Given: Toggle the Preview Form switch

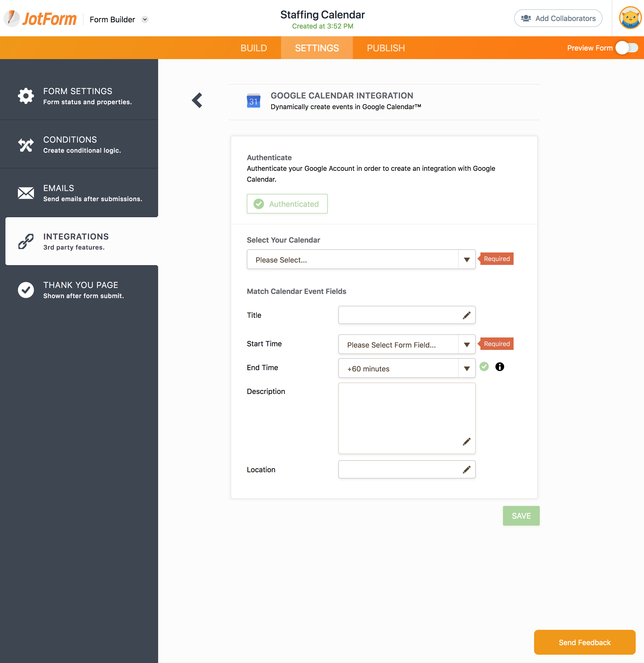Looking at the screenshot, I should (x=627, y=48).
